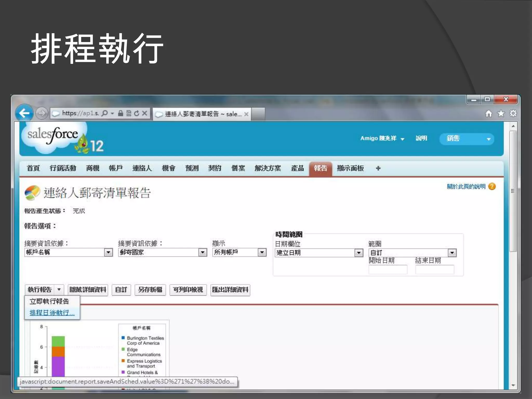Expand the 執行報告 button arrow
532x399 pixels.
point(59,289)
